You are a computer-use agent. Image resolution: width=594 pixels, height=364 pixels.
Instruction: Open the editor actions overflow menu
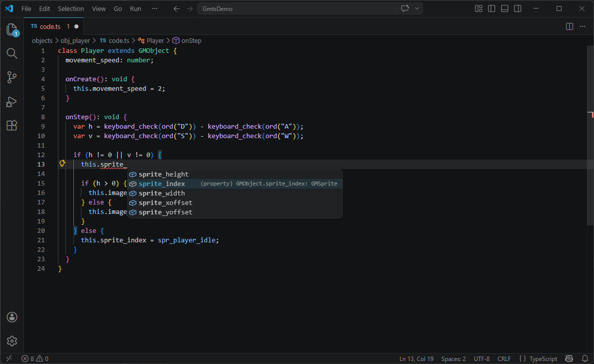(x=583, y=26)
